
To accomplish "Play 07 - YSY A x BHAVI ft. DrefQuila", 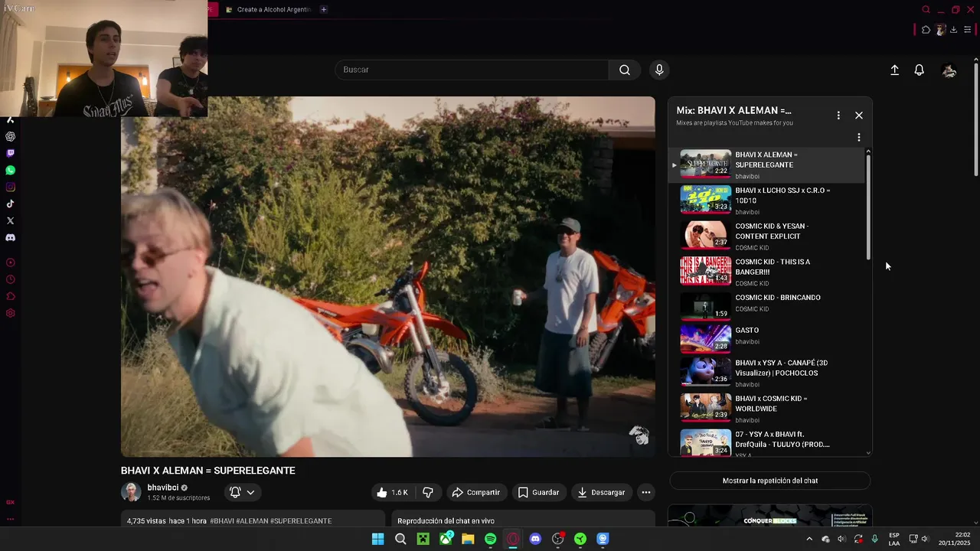I will [767, 444].
